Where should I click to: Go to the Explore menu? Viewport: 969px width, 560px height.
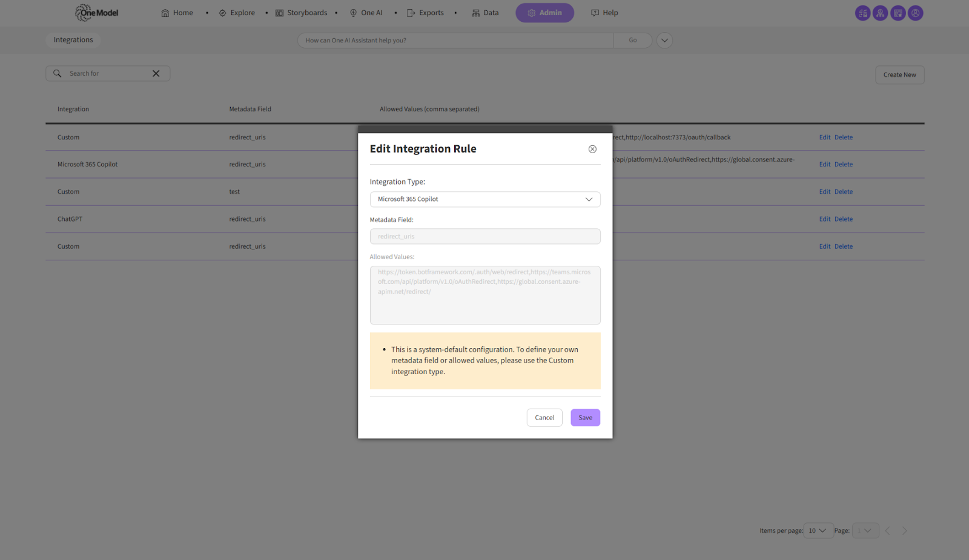click(x=237, y=13)
